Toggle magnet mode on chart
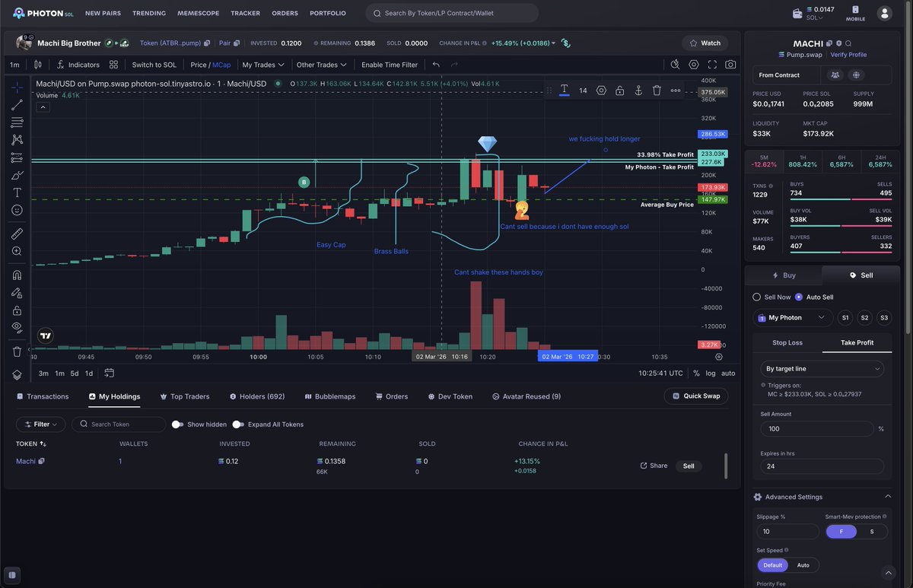 point(17,275)
